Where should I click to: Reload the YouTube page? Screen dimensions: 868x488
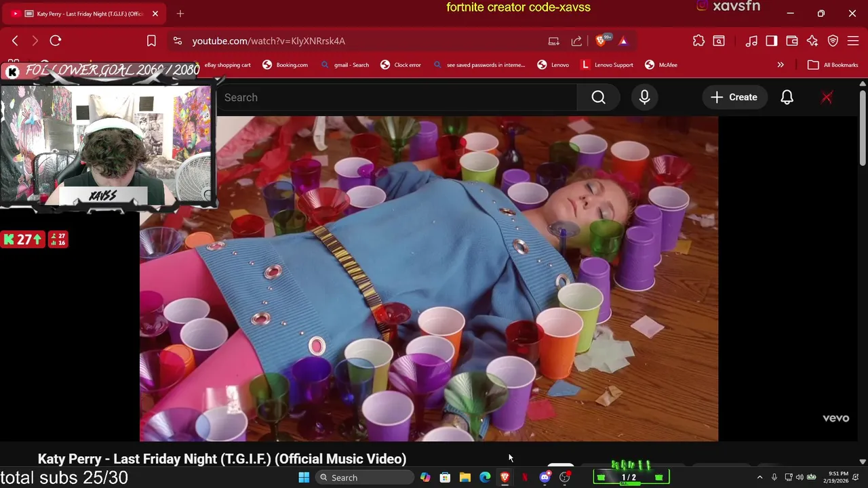(56, 41)
